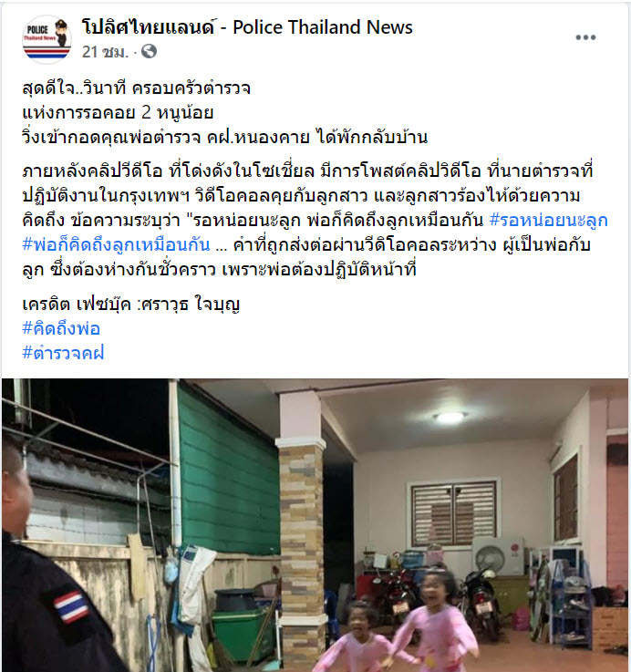Open the #คิดถึงพ่อ hashtag
This screenshot has width=631, height=672.
[61, 329]
